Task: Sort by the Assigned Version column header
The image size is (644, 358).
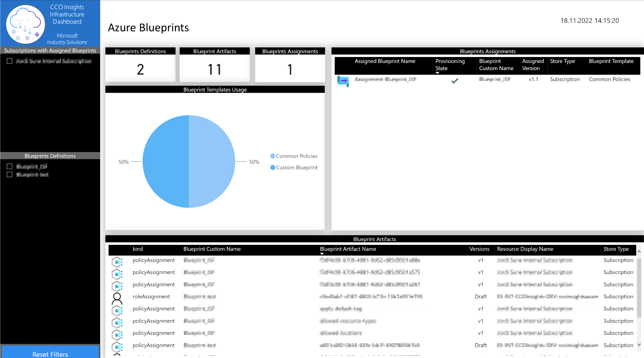Action: click(533, 65)
